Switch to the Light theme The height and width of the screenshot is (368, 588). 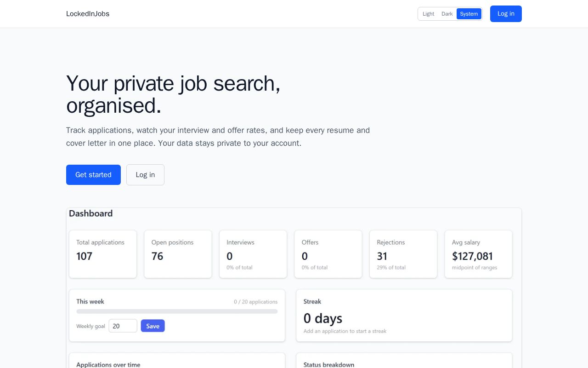[x=428, y=14]
